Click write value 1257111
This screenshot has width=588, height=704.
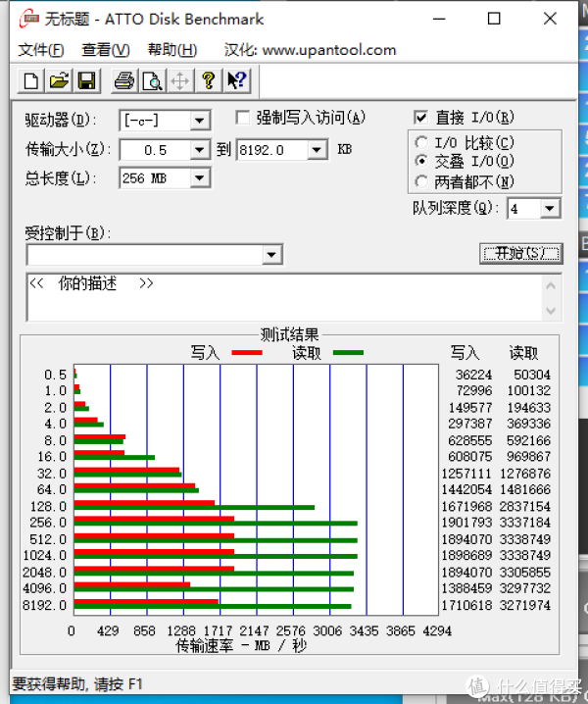pos(466,474)
